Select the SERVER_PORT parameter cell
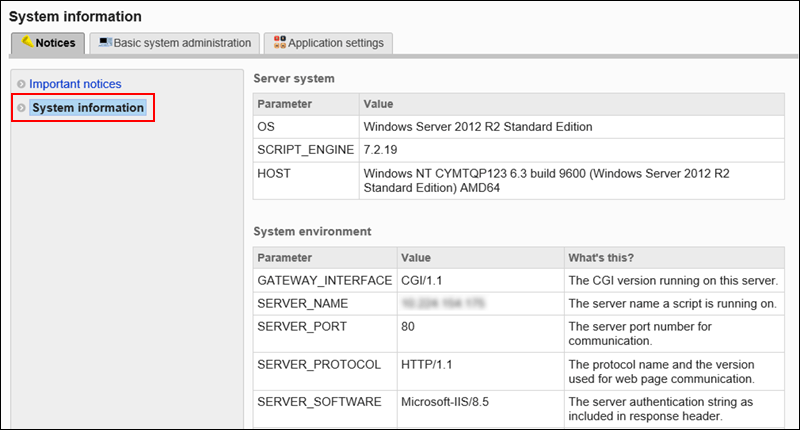This screenshot has width=800, height=430. pos(325,334)
